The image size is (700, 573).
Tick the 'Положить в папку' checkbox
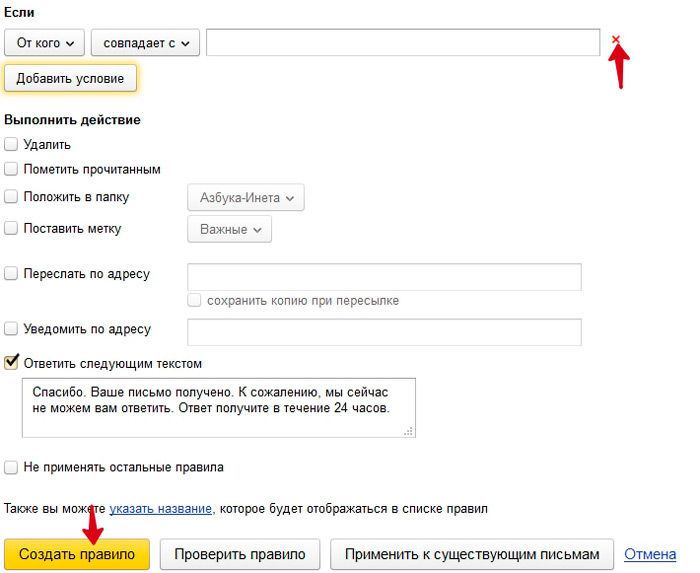point(11,196)
